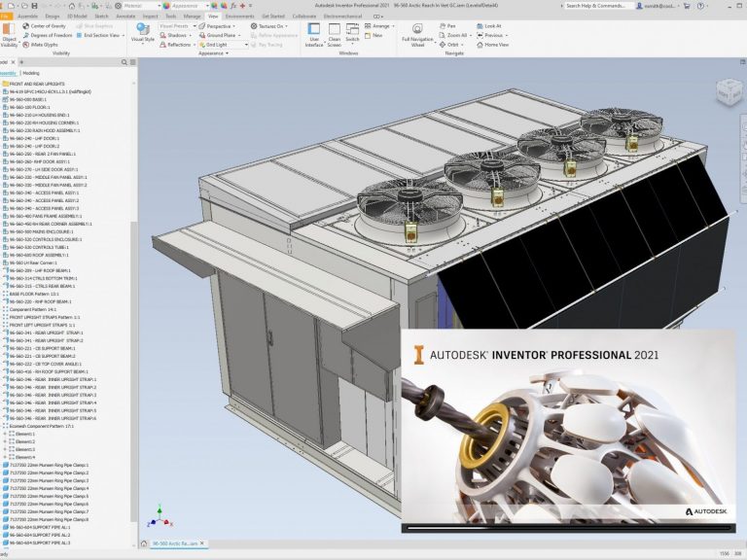Open End Section View dropdown arrow
Image resolution: width=747 pixels, height=560 pixels.
tap(124, 35)
